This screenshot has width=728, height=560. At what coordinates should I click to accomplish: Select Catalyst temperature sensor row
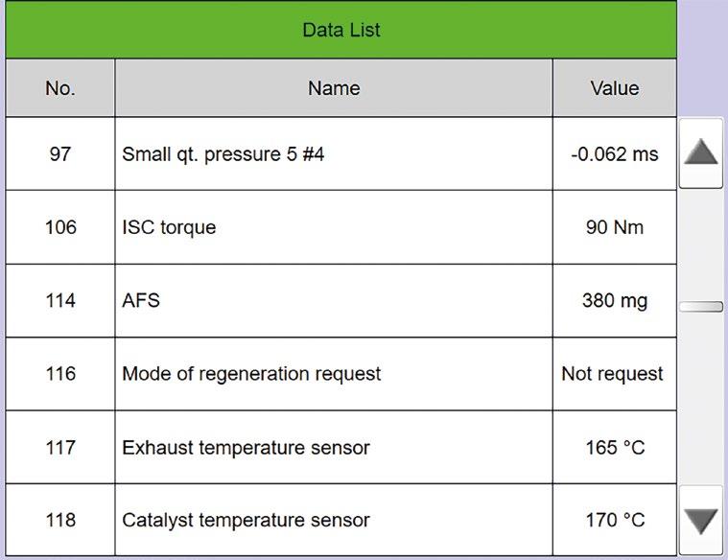point(333,520)
